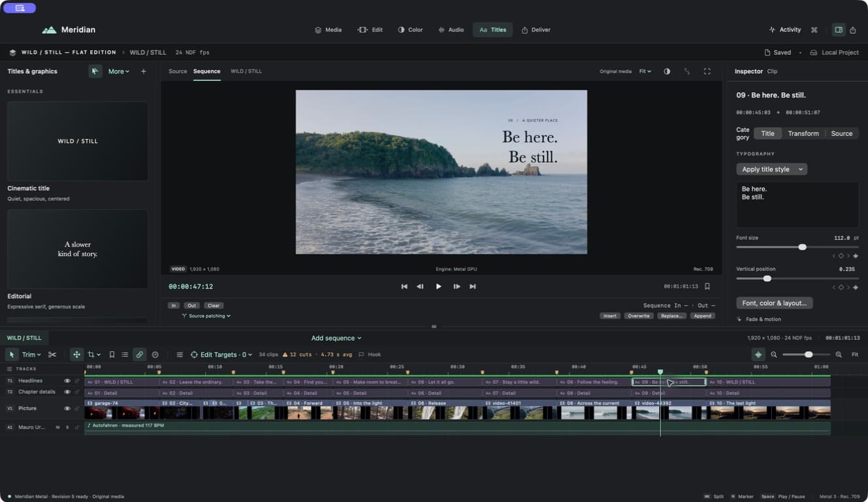The height and width of the screenshot is (502, 868).
Task: Toggle the green snapping button in timeline
Action: point(758,354)
